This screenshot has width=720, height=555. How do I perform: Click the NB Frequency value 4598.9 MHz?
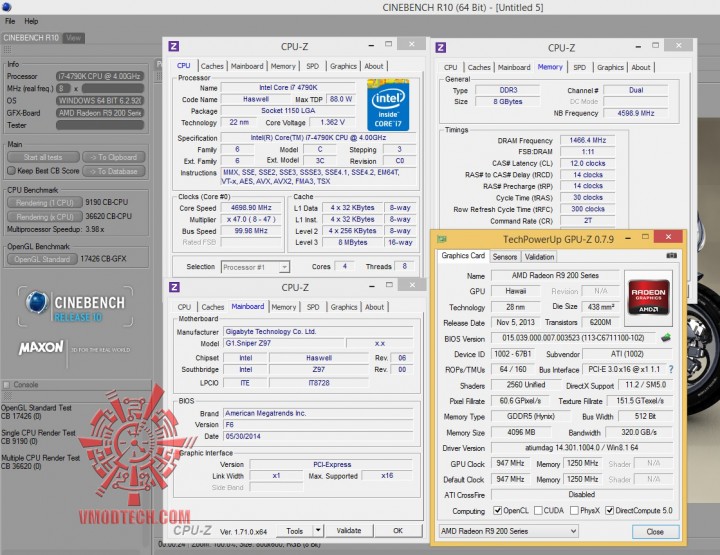636,113
